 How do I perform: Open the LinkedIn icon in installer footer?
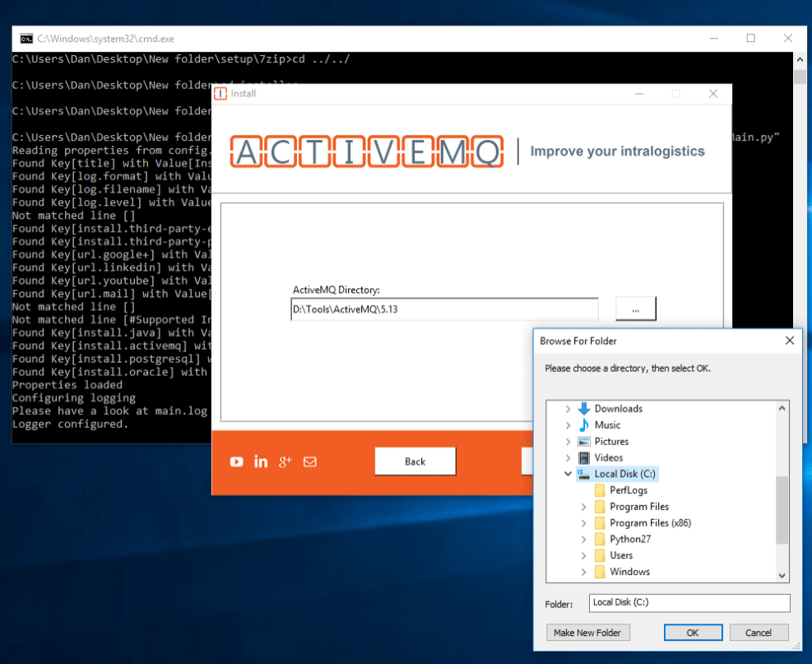tap(261, 462)
